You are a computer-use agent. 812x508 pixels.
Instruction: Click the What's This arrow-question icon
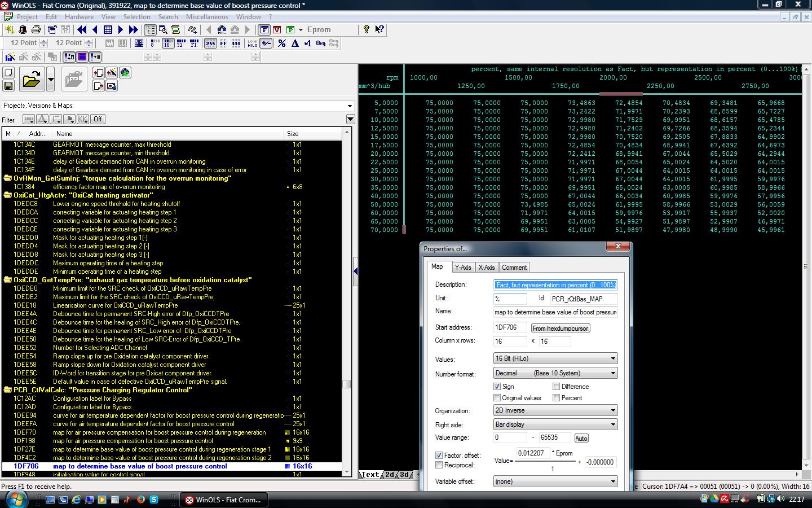[x=379, y=29]
